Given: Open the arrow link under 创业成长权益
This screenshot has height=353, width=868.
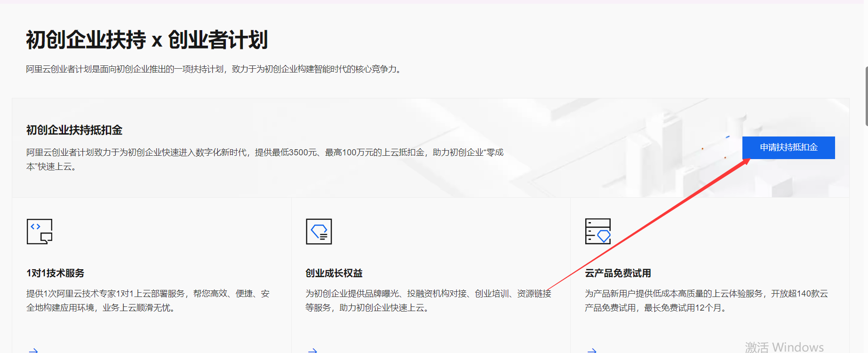Looking at the screenshot, I should pos(312,350).
